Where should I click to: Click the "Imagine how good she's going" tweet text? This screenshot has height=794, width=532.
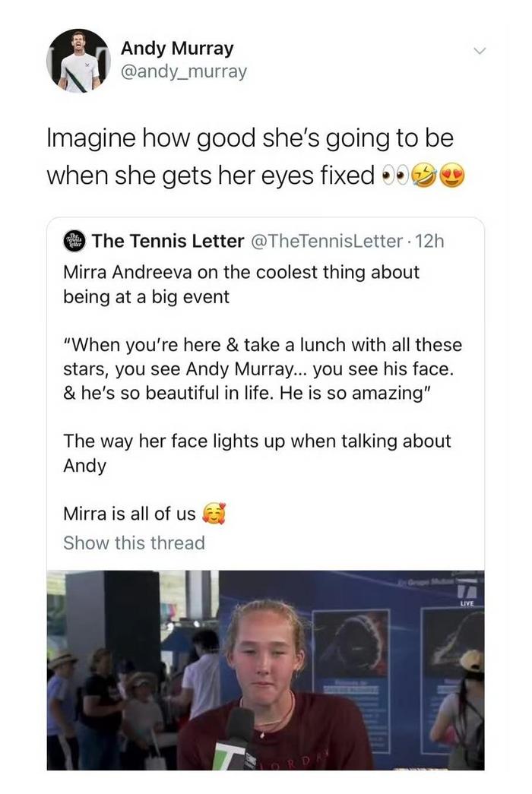(250, 139)
